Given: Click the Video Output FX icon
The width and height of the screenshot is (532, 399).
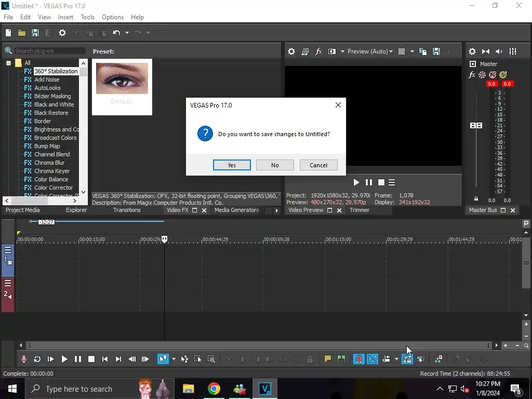Looking at the screenshot, I should (x=318, y=51).
